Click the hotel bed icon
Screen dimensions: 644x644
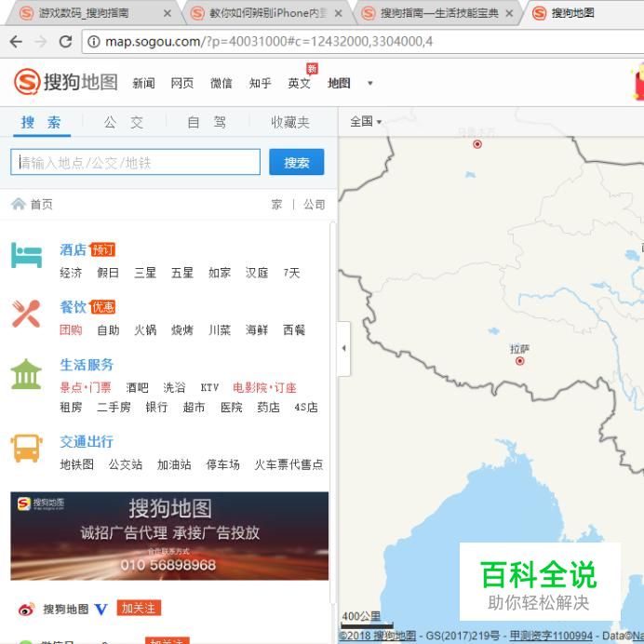tap(26, 256)
